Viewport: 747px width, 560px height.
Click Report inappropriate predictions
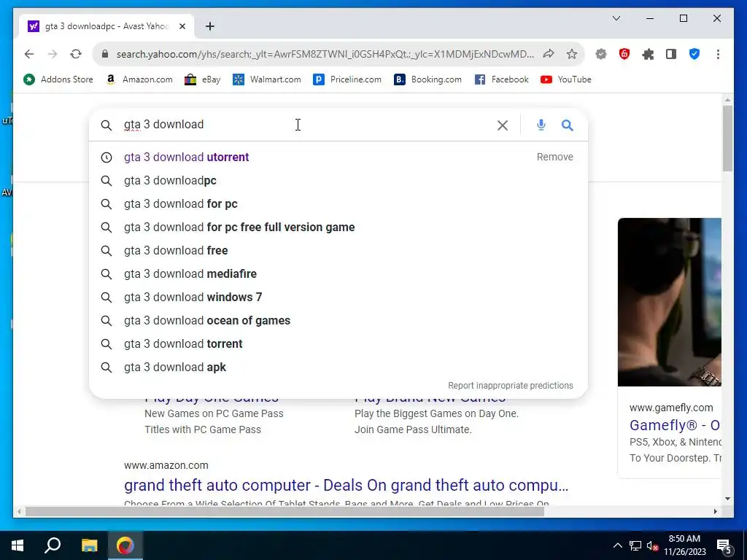tap(510, 385)
